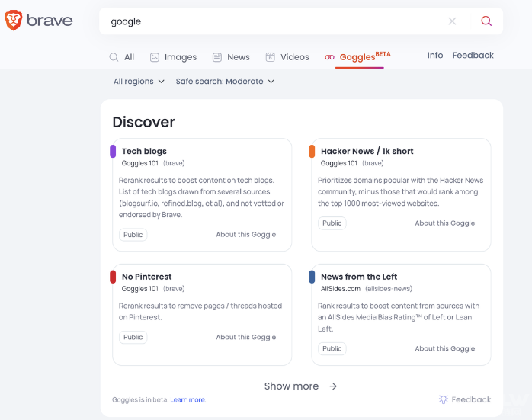Click the glasses icon on Goggles tab

tap(329, 57)
